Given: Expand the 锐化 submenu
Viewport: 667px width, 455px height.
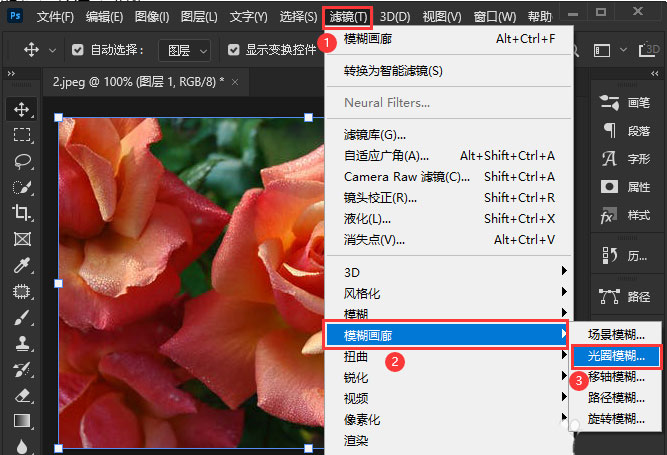Looking at the screenshot, I should click(450, 377).
